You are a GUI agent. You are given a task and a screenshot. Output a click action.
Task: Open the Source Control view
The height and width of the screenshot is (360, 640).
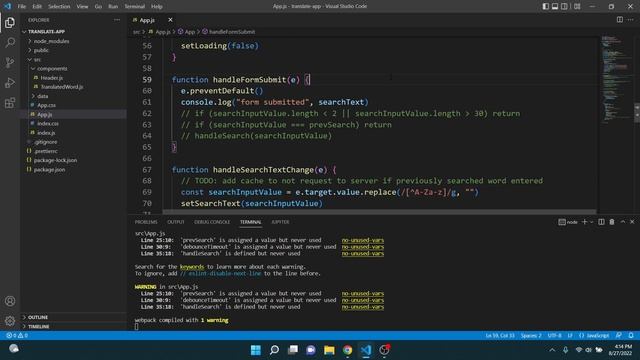[10, 62]
